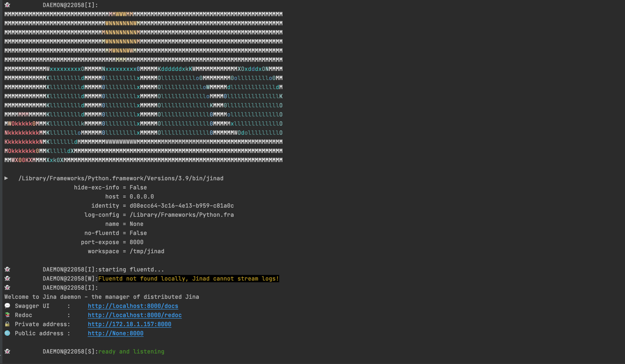Open the Swagger UI docs link
This screenshot has width=625, height=364.
click(133, 306)
